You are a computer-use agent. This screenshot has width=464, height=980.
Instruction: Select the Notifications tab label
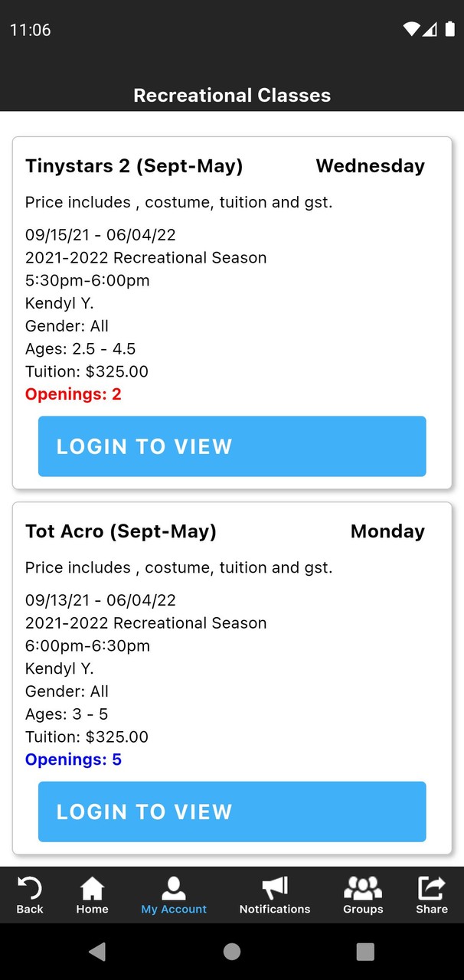(274, 910)
